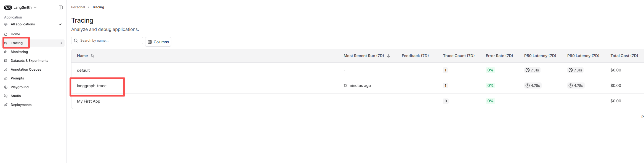Image resolution: width=644 pixels, height=163 pixels.
Task: Sort by Most Recent Run arrow icon
Action: pyautogui.click(x=388, y=56)
